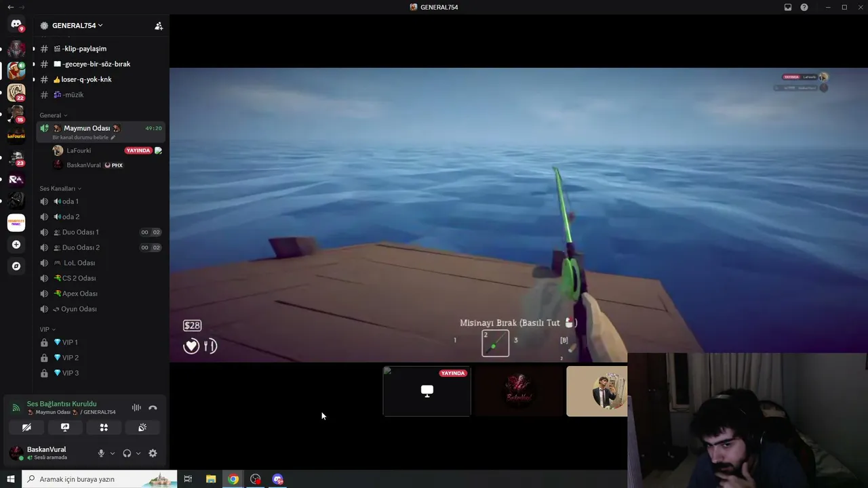Open voice connection signal strength icon
The width and height of the screenshot is (868, 488).
click(16, 407)
